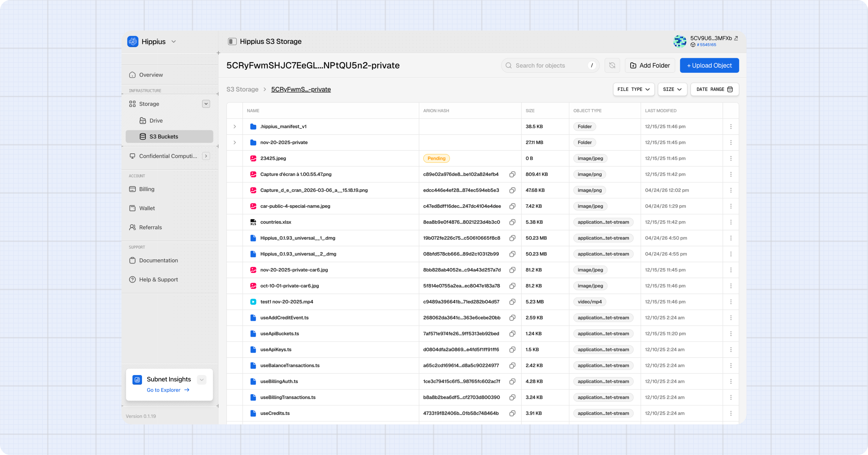Open row actions for countries.xlsx

coord(731,222)
